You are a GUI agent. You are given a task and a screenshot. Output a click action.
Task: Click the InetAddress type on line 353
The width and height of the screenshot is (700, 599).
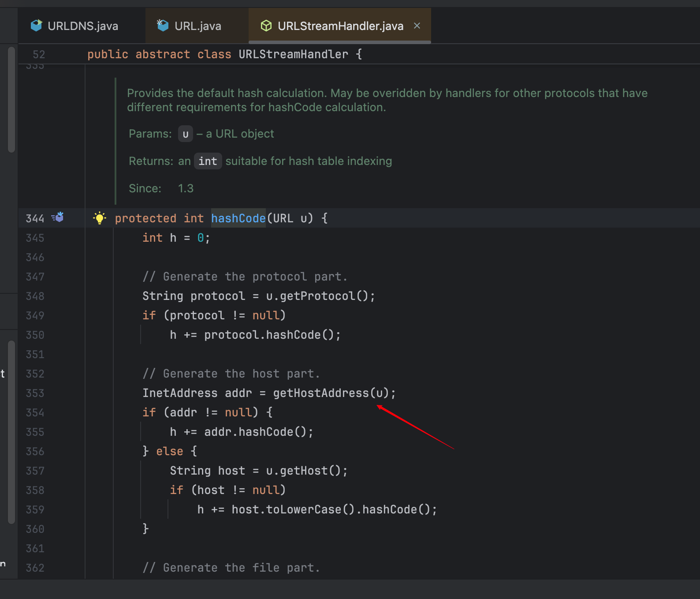tap(180, 393)
